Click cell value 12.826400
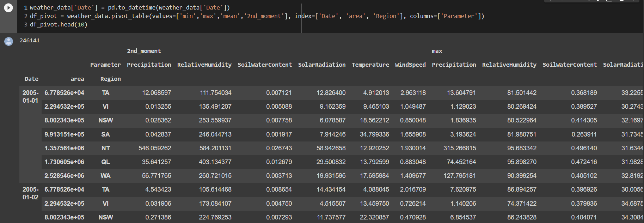The image size is (644, 223). point(331,92)
